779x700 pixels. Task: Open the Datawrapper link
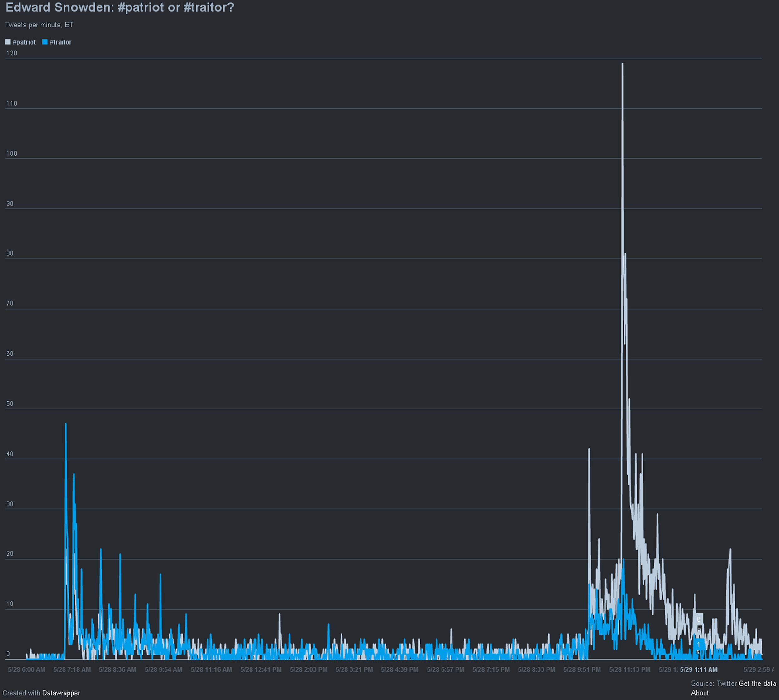pos(61,693)
